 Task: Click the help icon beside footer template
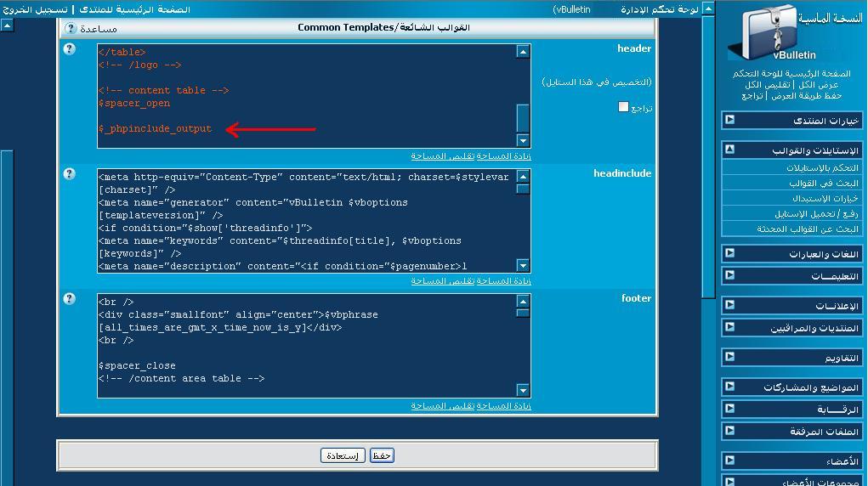click(x=70, y=299)
